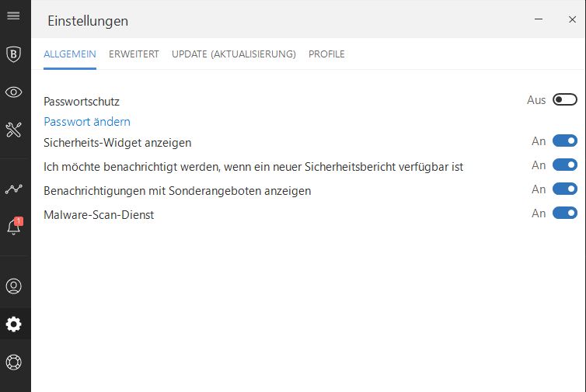Open the utilities wrench and screwdriver icon

pyautogui.click(x=13, y=130)
